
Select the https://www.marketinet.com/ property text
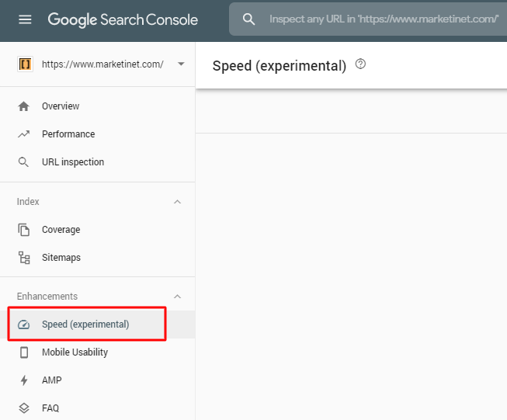click(x=102, y=64)
